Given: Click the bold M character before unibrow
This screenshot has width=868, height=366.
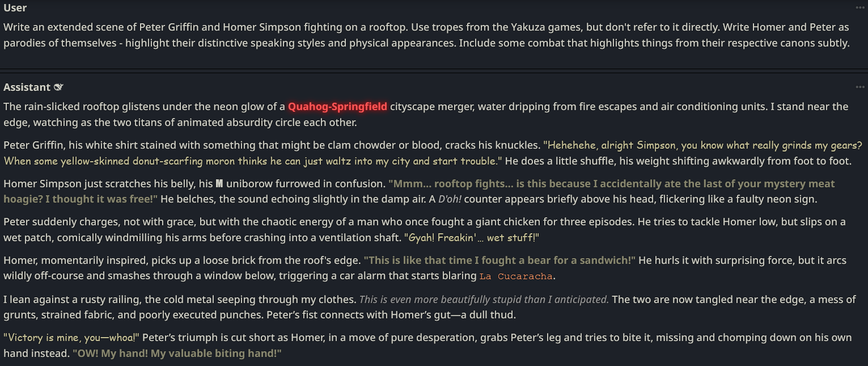Looking at the screenshot, I should tap(220, 184).
